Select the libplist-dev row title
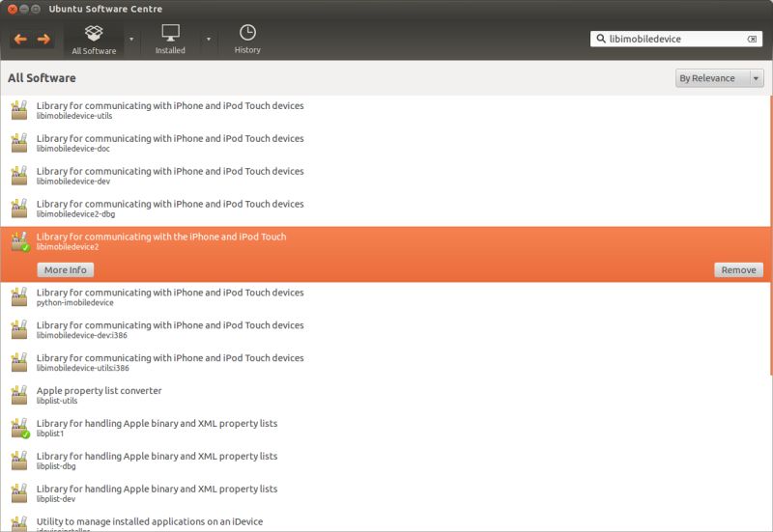The height and width of the screenshot is (532, 773). click(157, 490)
